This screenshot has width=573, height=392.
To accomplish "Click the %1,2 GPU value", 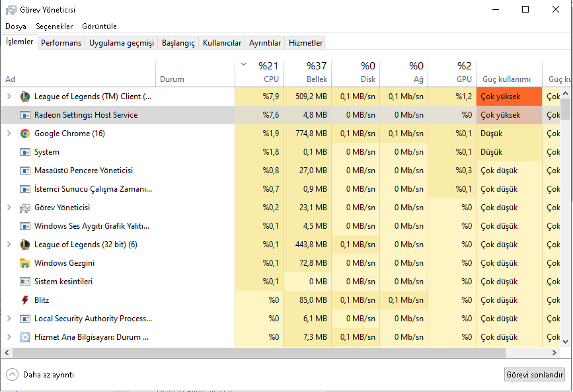I will pos(464,97).
